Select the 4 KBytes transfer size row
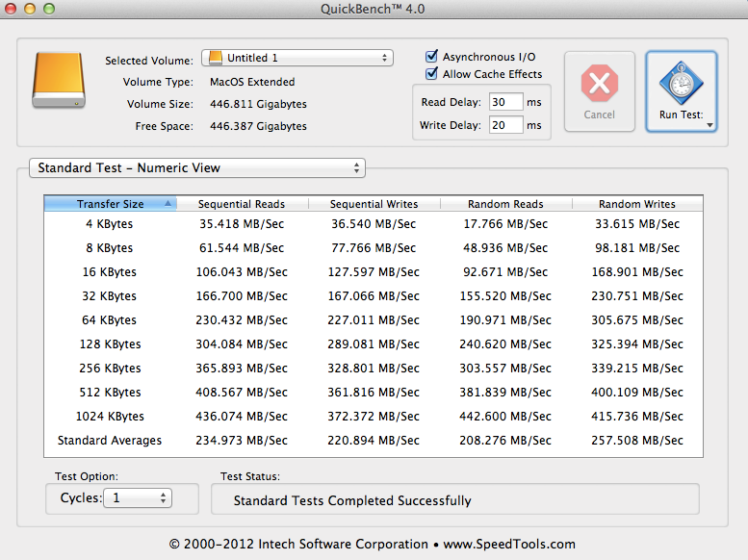The width and height of the screenshot is (748, 560). [x=374, y=224]
